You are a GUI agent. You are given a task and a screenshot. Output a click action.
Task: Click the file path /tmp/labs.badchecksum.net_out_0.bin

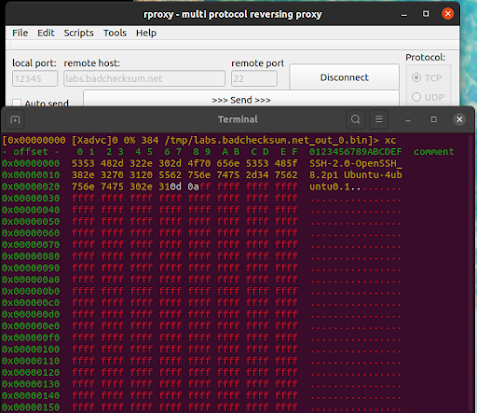pyautogui.click(x=266, y=140)
